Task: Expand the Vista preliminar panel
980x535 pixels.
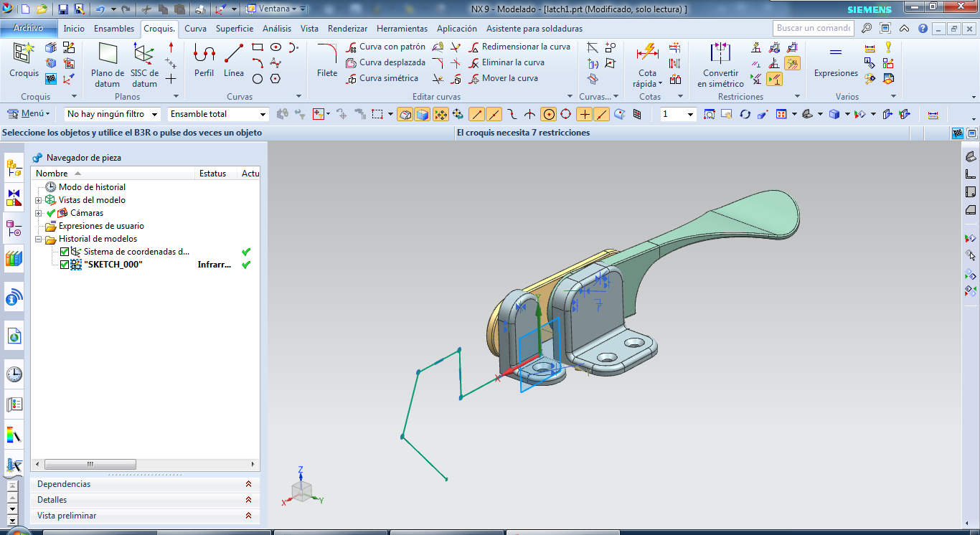Action: coord(145,516)
